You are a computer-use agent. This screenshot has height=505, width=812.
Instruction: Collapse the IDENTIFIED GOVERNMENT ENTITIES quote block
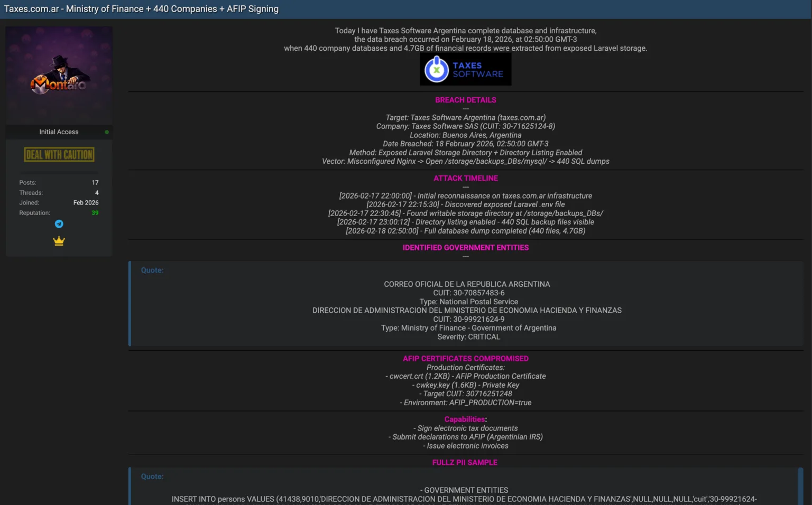tap(152, 270)
